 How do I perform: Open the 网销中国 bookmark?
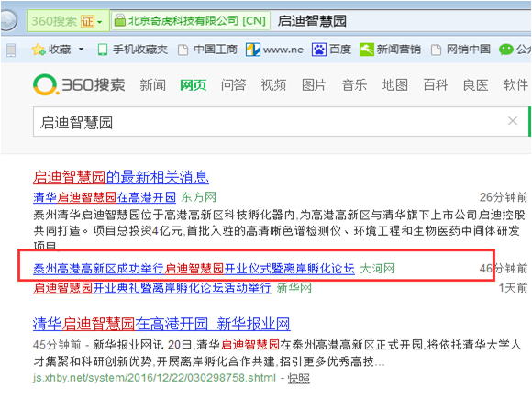click(x=460, y=50)
